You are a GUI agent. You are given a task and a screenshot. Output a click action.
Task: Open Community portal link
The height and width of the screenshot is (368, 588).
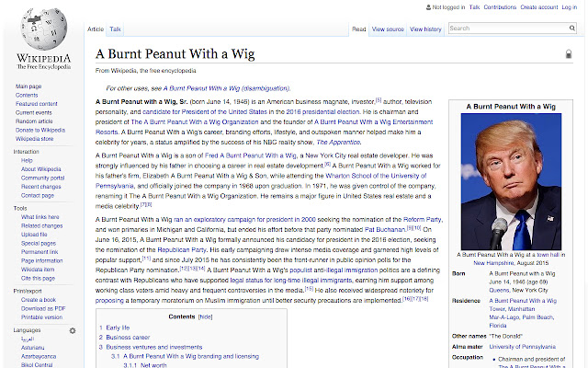pos(43,178)
